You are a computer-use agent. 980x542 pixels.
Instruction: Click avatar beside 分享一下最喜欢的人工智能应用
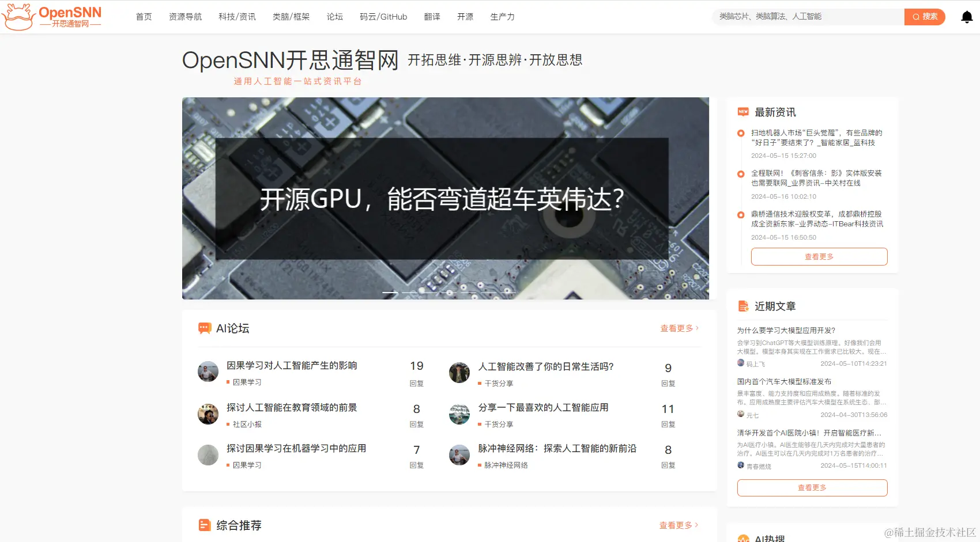(459, 414)
